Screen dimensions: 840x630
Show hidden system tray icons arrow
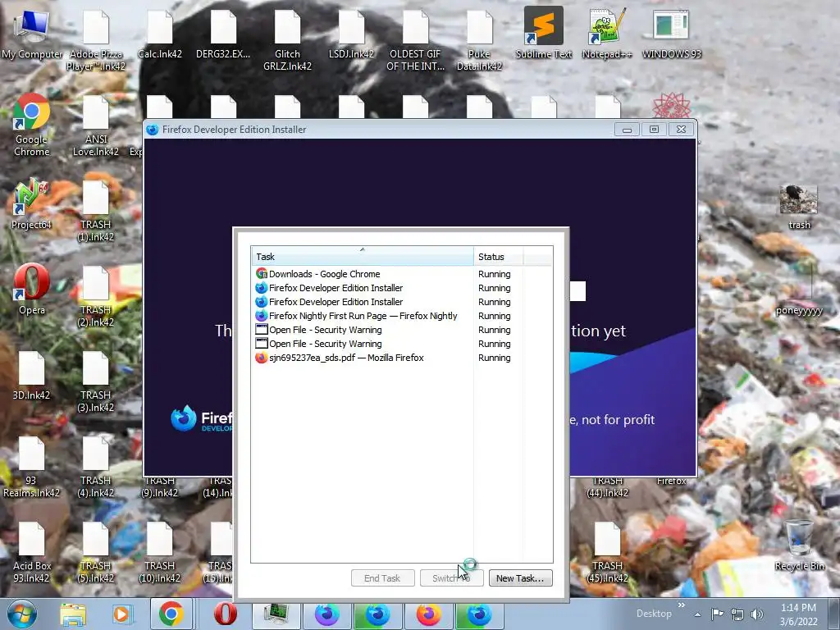pos(697,614)
